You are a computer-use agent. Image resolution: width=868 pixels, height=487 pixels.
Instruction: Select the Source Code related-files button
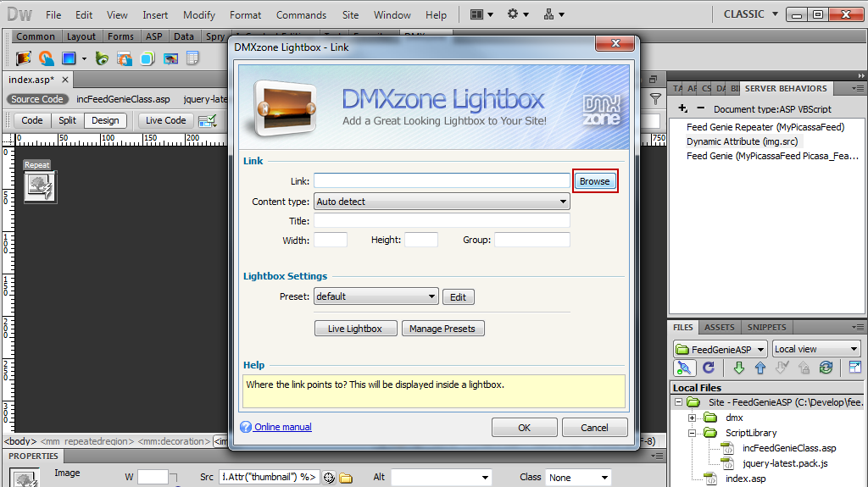click(x=37, y=99)
